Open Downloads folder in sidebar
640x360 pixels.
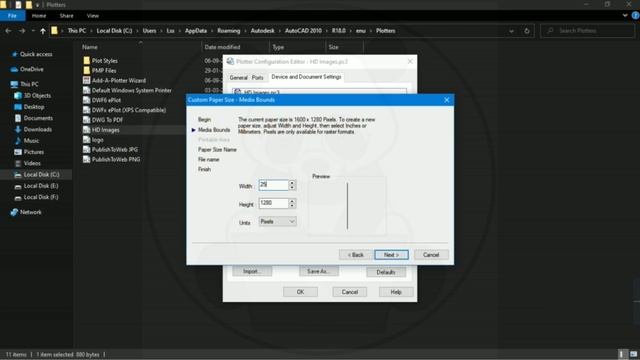[38, 129]
